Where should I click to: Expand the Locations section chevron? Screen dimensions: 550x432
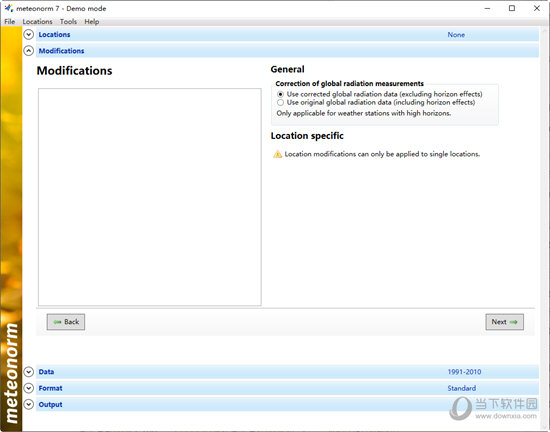(28, 34)
